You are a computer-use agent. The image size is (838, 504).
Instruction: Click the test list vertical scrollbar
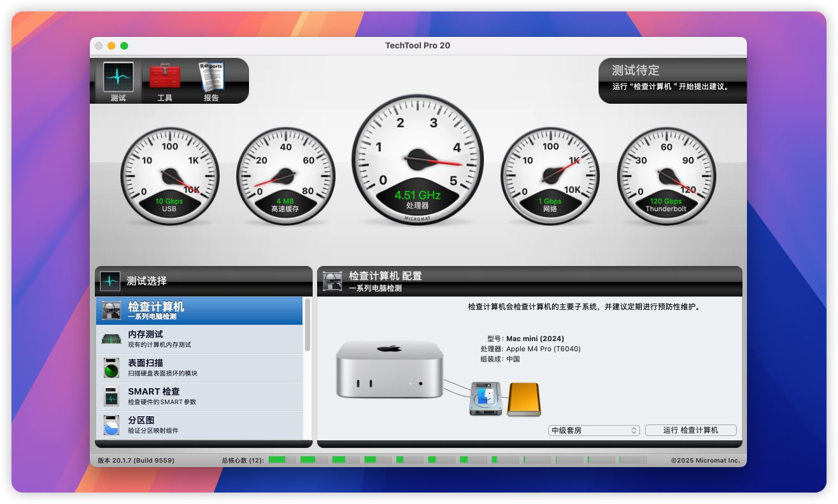308,325
